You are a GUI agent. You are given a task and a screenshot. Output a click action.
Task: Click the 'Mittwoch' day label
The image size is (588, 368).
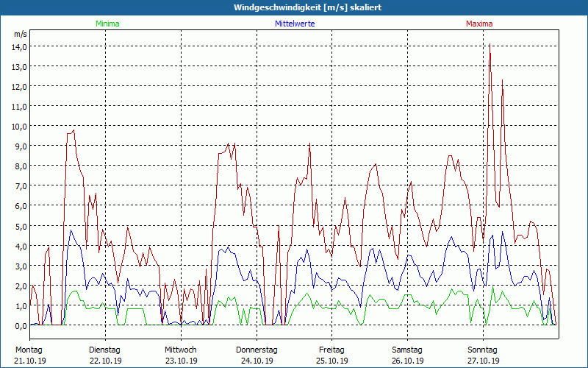click(x=180, y=350)
